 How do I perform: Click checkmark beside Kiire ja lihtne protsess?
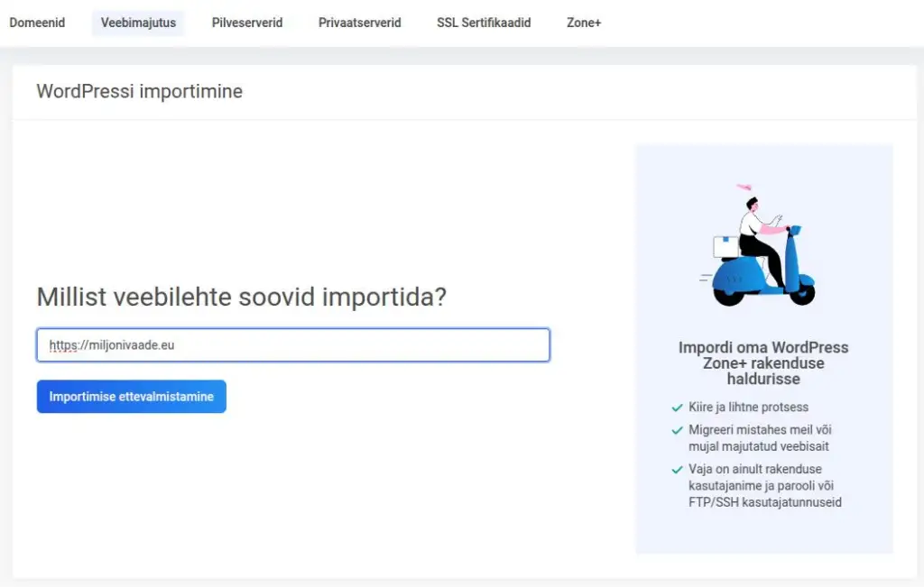click(x=677, y=408)
